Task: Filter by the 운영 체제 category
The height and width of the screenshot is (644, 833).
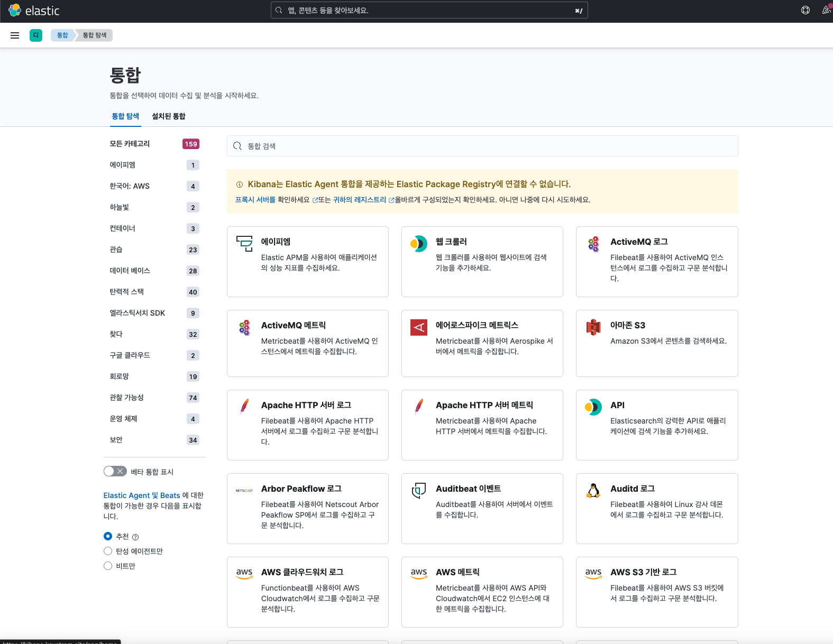Action: (154, 419)
